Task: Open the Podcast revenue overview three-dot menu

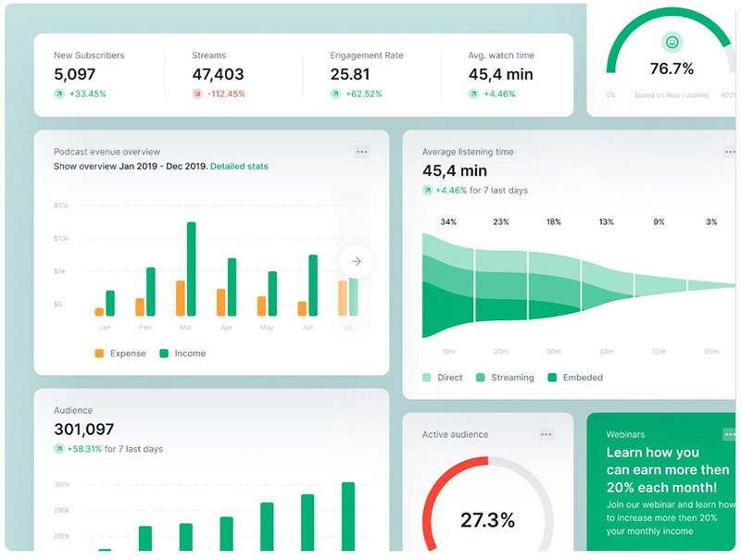Action: [362, 152]
